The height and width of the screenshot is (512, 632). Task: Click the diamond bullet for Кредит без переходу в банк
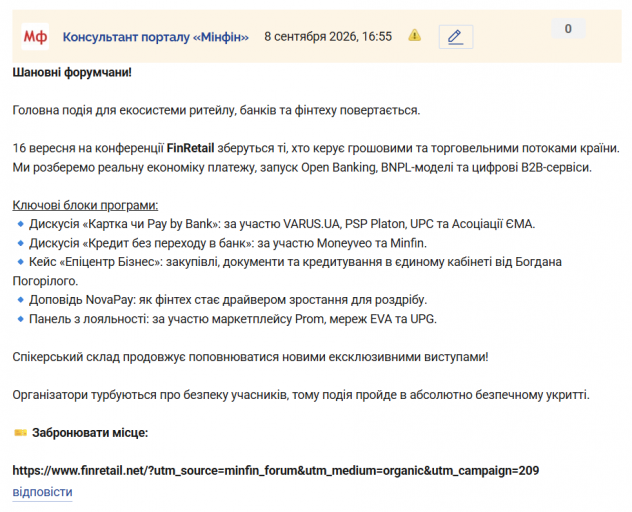tap(21, 243)
